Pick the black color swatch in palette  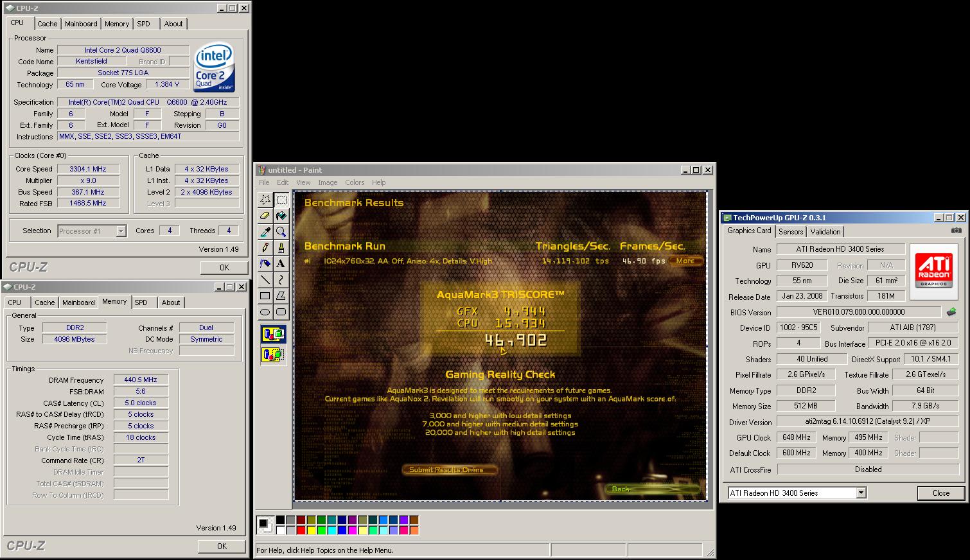tap(280, 520)
